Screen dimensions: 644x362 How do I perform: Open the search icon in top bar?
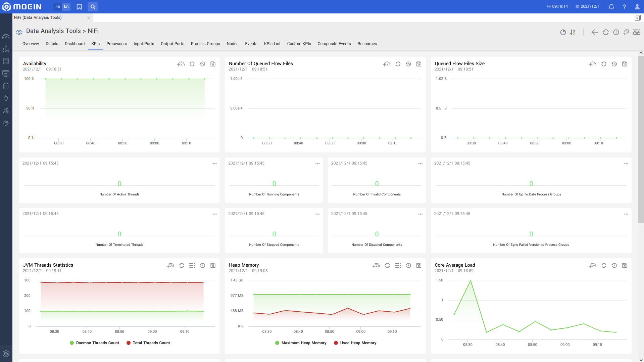(x=93, y=7)
